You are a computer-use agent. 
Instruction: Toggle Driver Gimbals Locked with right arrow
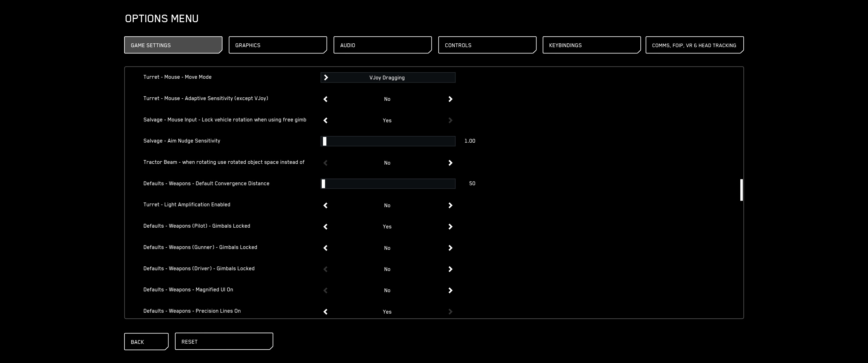[450, 269]
